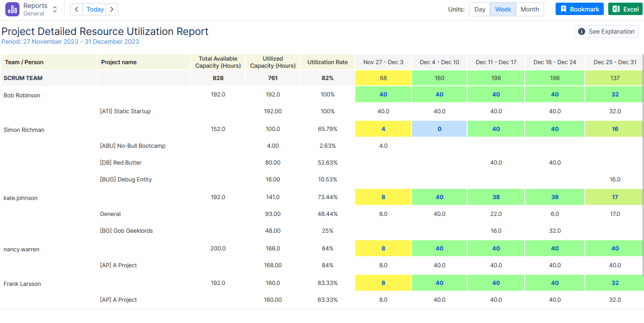The width and height of the screenshot is (644, 323).
Task: Export the report to Excel
Action: (625, 9)
